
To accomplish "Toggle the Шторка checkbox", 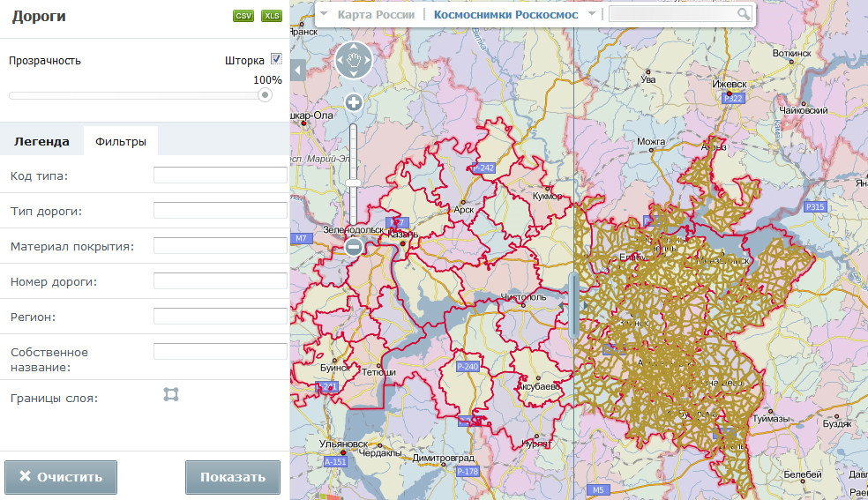I will pos(276,60).
